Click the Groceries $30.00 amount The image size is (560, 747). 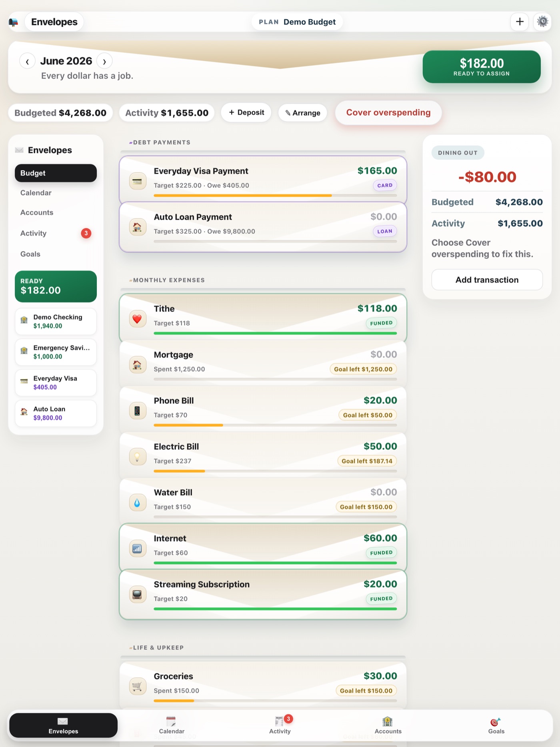380,676
